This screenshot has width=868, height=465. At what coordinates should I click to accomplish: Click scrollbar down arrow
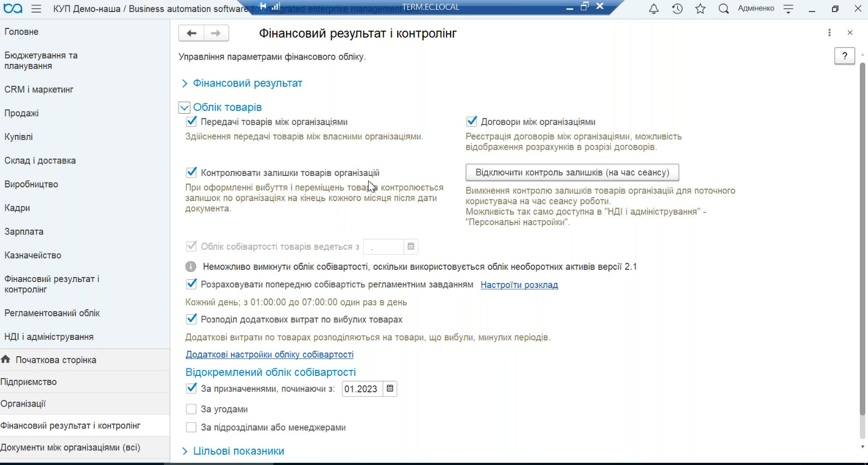point(863,446)
